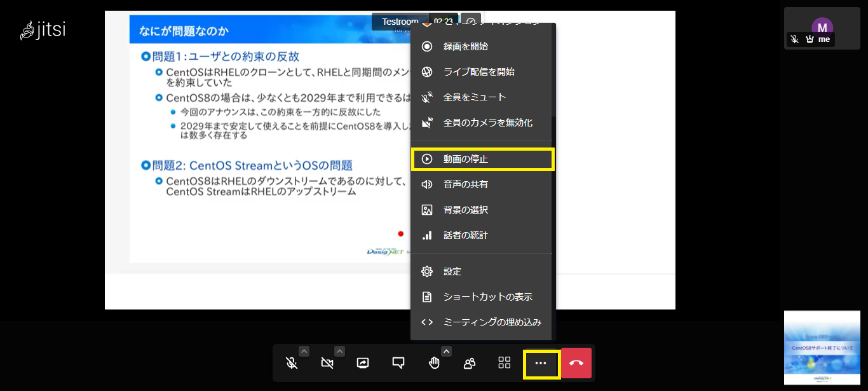Image resolution: width=868 pixels, height=391 pixels.
Task: Open video device options chevron above camera
Action: point(340,351)
